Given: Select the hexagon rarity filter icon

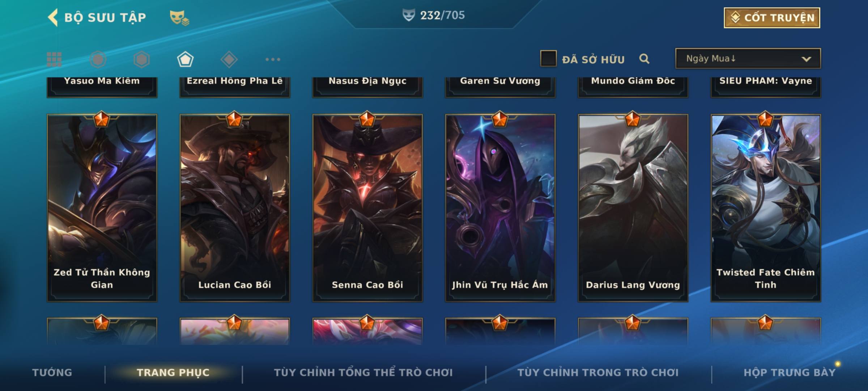Looking at the screenshot, I should 141,59.
